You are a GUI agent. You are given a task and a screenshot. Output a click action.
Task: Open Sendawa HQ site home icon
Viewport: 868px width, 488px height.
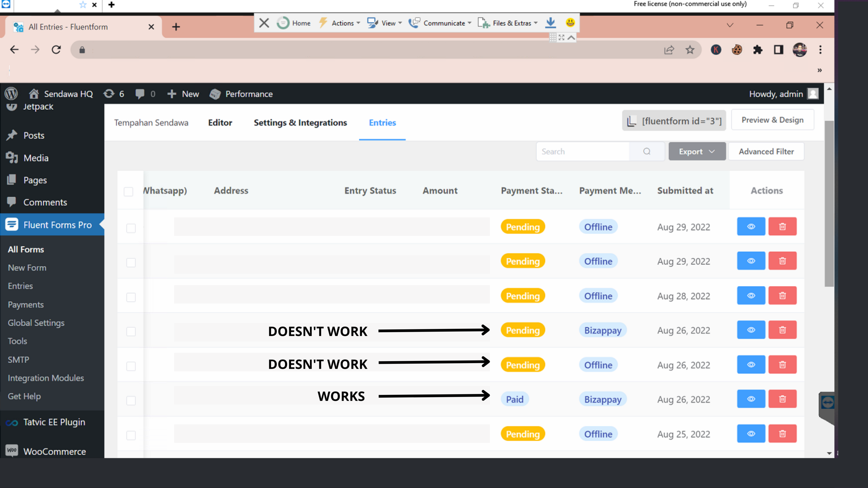34,94
